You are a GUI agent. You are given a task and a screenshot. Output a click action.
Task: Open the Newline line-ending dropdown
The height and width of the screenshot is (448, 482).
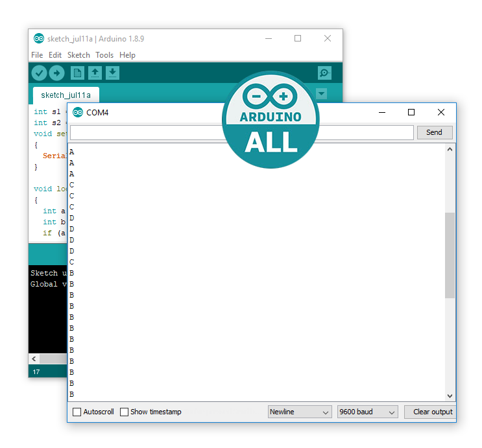pyautogui.click(x=300, y=412)
